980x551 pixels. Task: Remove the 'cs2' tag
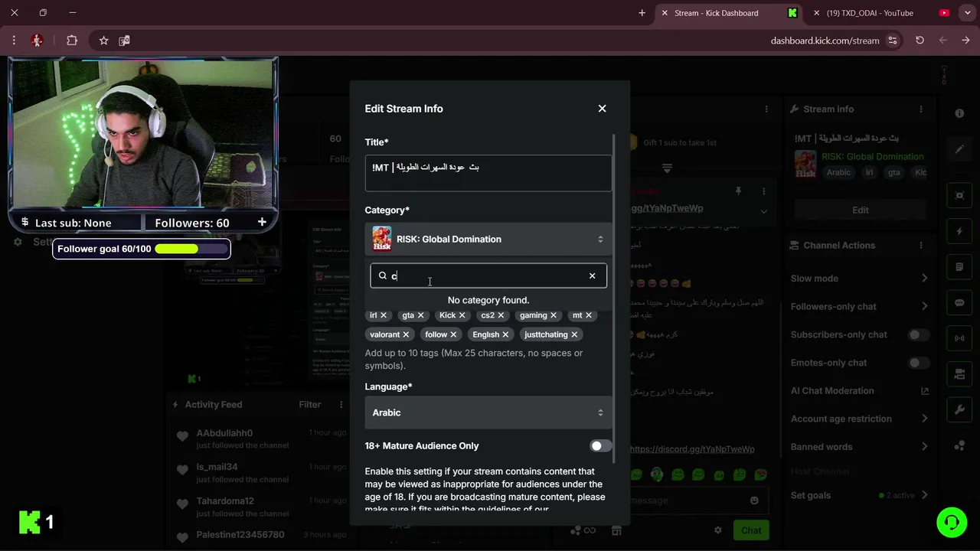(501, 315)
